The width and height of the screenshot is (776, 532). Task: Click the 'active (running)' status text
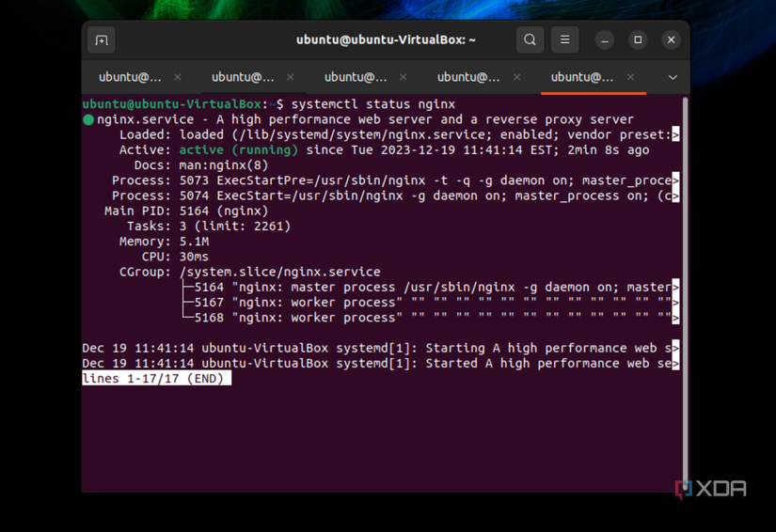[239, 149]
